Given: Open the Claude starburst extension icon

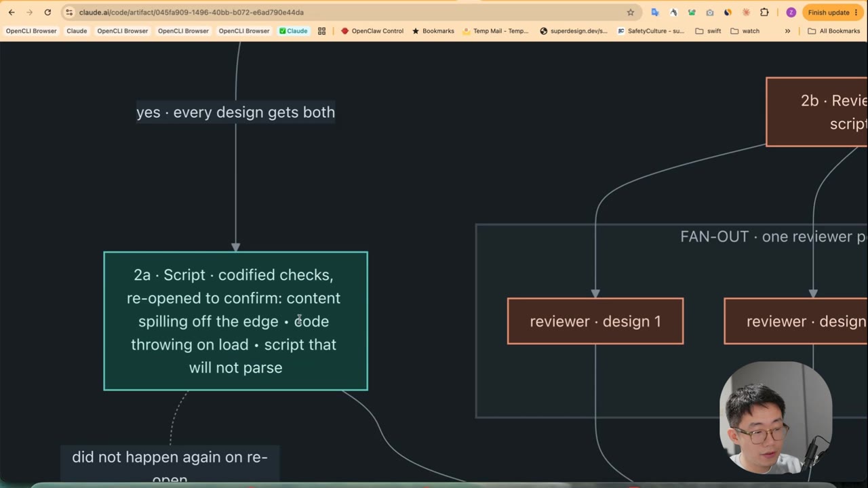Looking at the screenshot, I should [746, 12].
